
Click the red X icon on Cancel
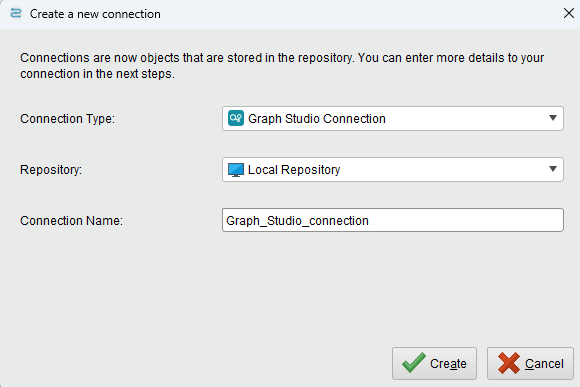click(x=509, y=363)
